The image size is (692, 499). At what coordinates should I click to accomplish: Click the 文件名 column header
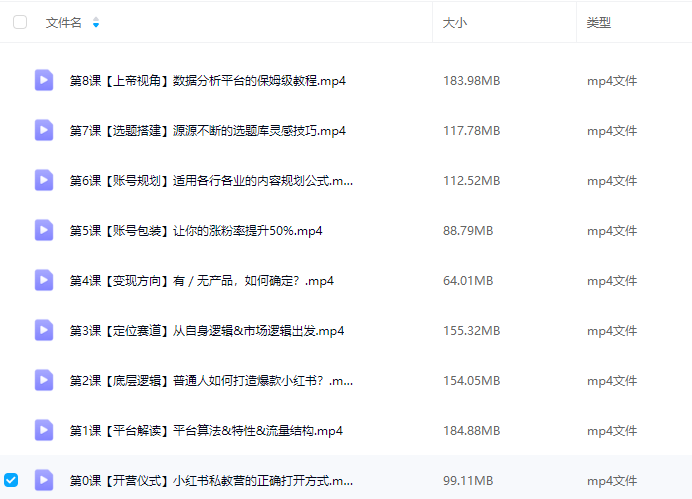point(64,23)
